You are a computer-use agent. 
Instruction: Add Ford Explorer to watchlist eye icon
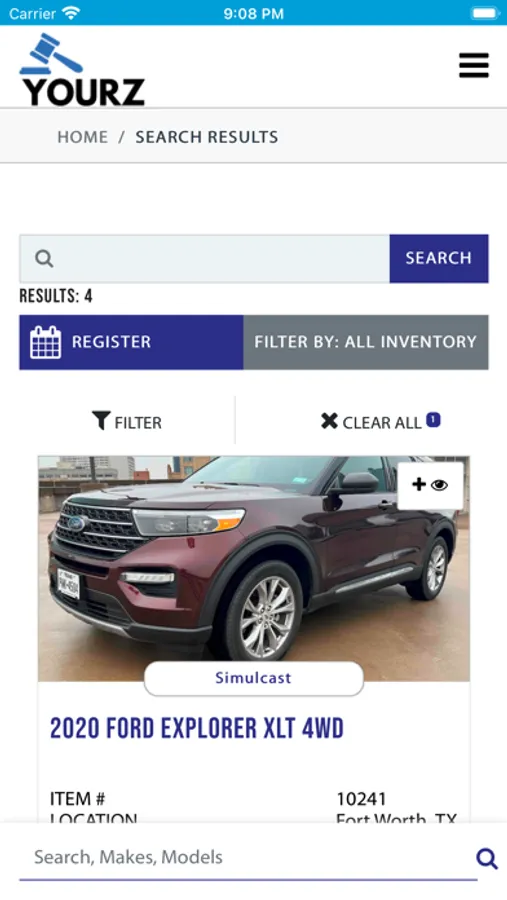click(430, 485)
